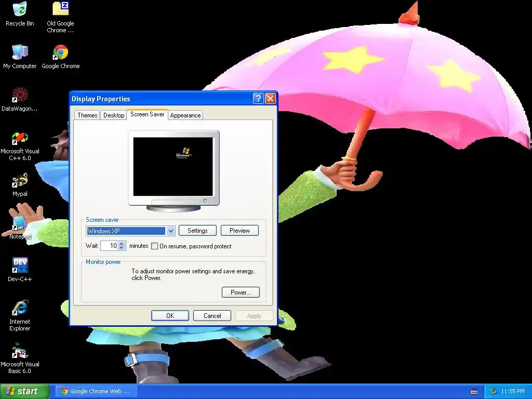This screenshot has height=399, width=532.
Task: Close the Display Properties dialog
Action: click(270, 99)
